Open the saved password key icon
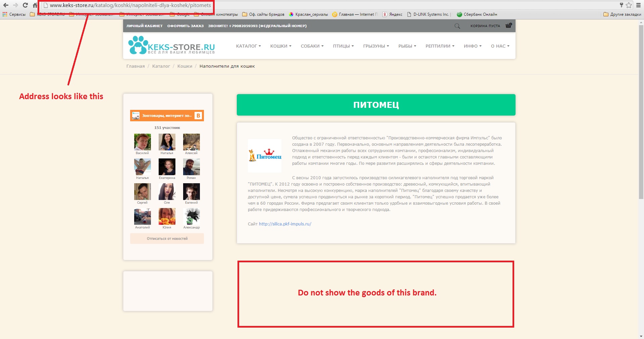644x339 pixels. pyautogui.click(x=621, y=5)
